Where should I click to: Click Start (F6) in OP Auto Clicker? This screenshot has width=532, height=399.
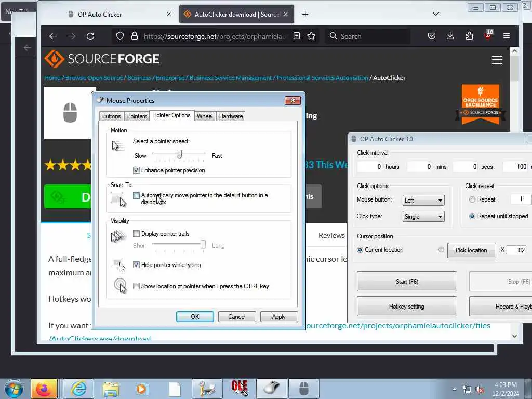(x=407, y=281)
